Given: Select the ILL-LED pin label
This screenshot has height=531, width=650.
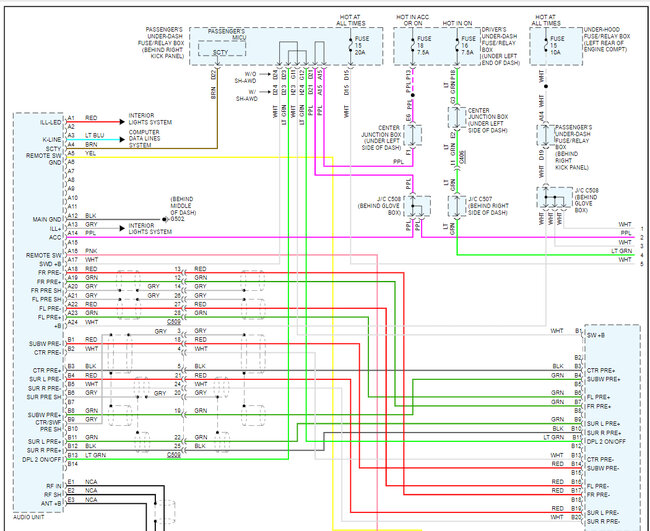Looking at the screenshot, I should click(x=51, y=123).
